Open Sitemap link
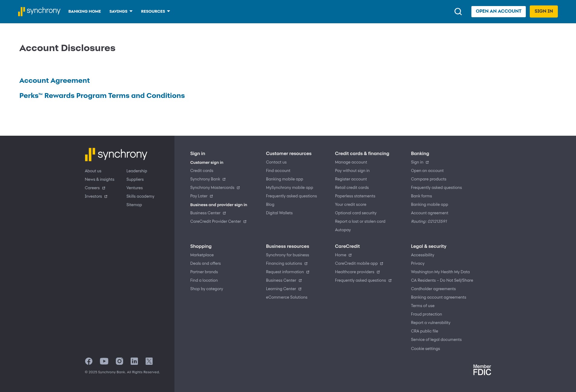Viewport: 576px width, 392px height. tap(134, 205)
